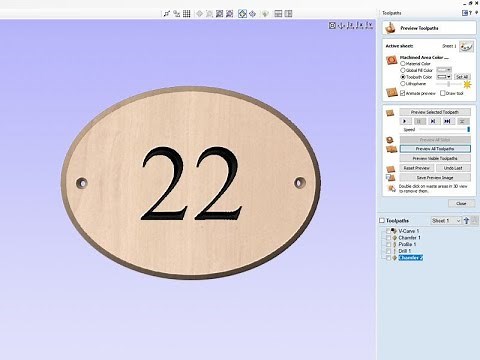The image size is (480, 360).
Task: Click Preview Selected Toolpath button
Action: (435, 112)
